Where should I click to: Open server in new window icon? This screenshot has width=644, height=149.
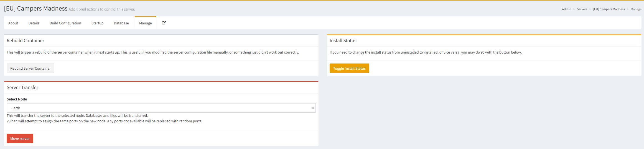(x=164, y=23)
